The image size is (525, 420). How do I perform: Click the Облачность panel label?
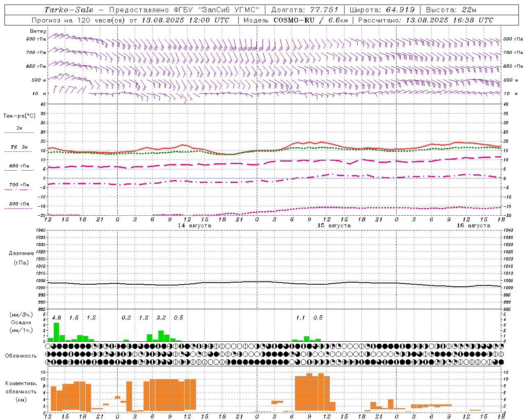21,356
